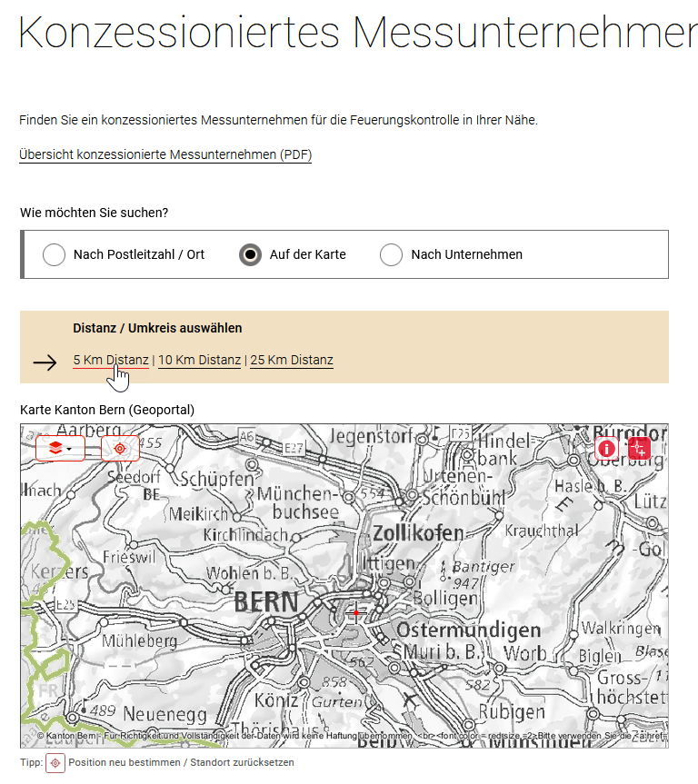Click Worb label on the map
This screenshot has width=698, height=784.
tap(525, 653)
